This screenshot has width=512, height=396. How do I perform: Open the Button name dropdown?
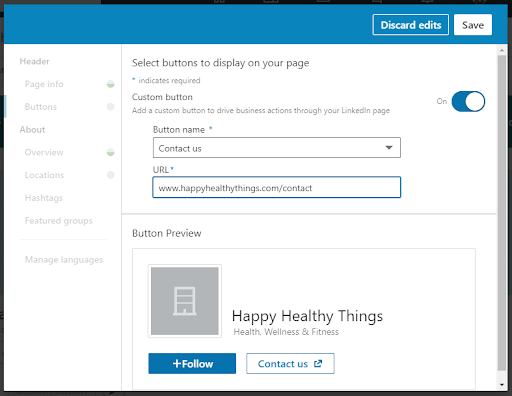(277, 148)
